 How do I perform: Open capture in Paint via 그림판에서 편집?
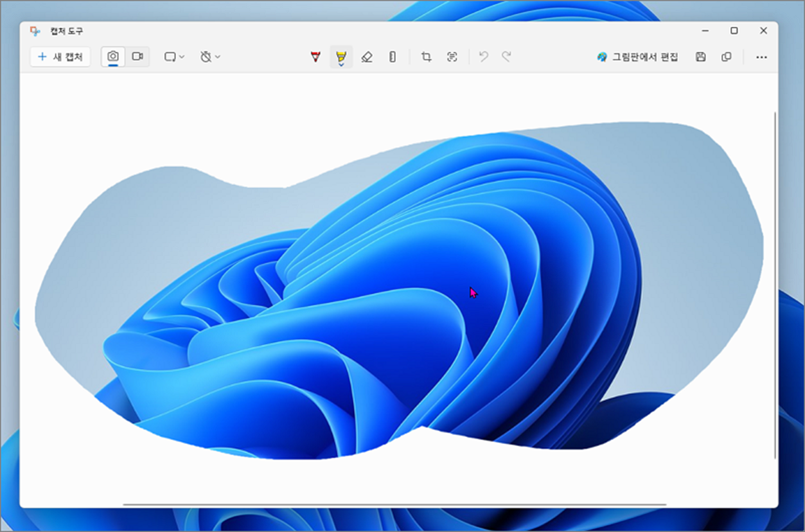tap(637, 57)
